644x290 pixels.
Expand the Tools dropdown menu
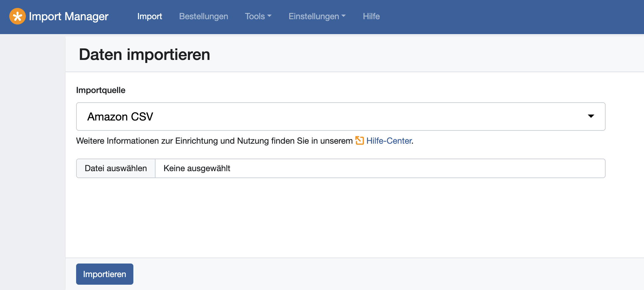coord(258,16)
